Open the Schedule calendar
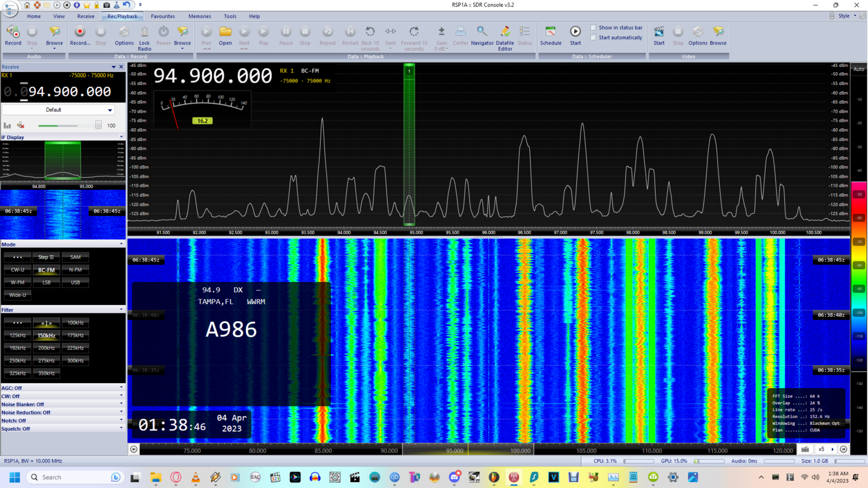Viewport: 868px width, 488px height. tap(550, 36)
